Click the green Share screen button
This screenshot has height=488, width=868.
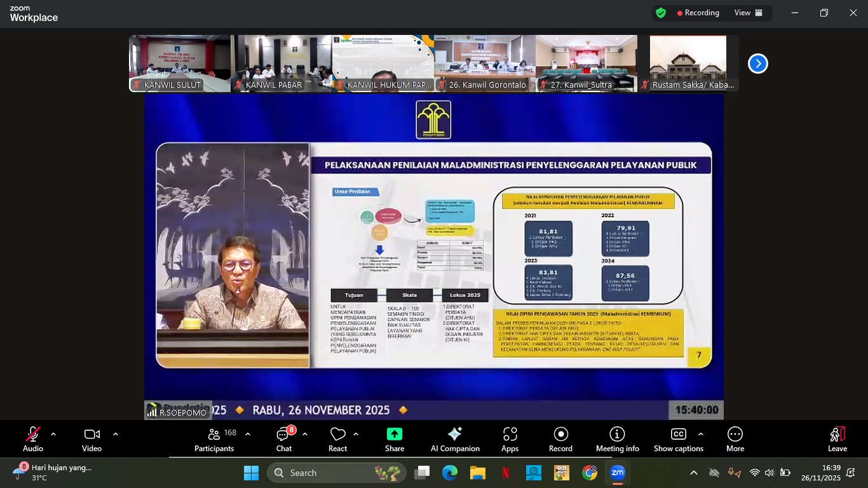[x=394, y=438]
